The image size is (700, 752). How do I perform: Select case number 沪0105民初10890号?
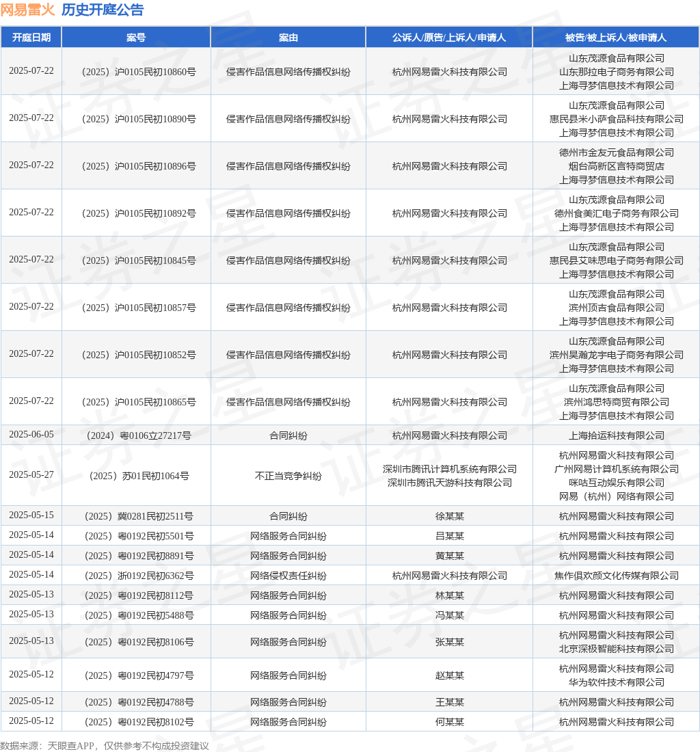point(139,119)
